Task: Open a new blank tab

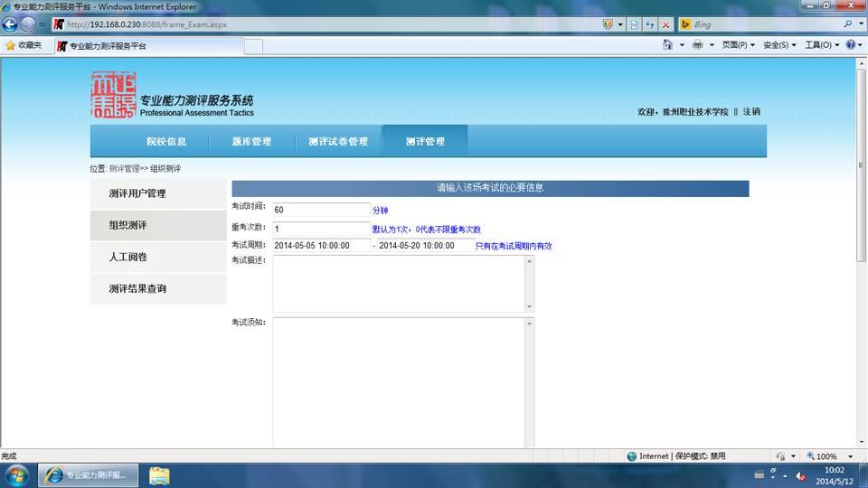Action: click(253, 46)
